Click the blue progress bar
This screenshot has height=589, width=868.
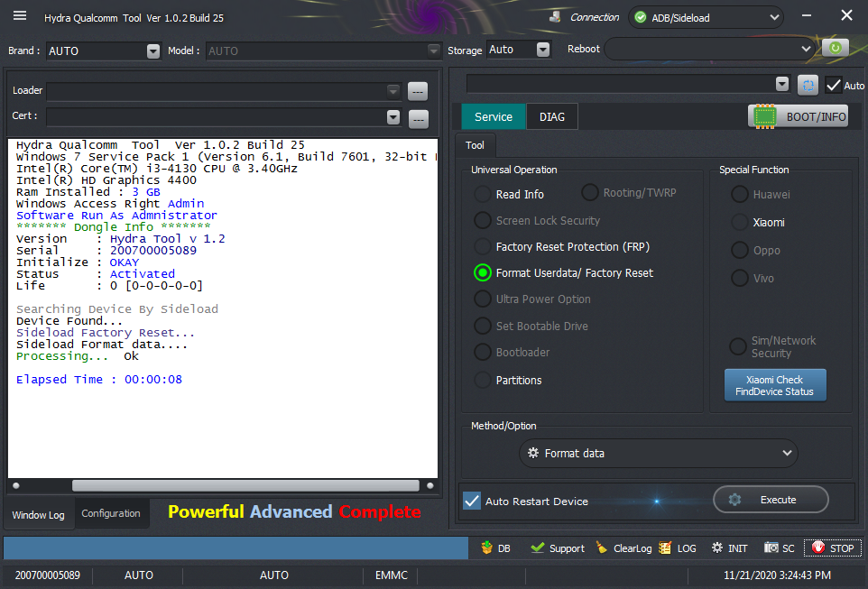(x=235, y=548)
